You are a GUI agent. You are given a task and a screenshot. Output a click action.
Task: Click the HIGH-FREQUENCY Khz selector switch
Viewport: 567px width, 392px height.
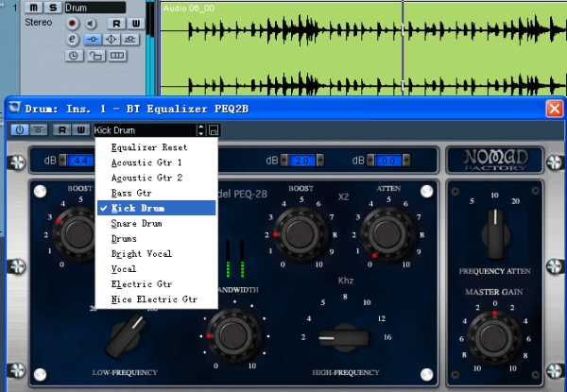click(x=344, y=337)
